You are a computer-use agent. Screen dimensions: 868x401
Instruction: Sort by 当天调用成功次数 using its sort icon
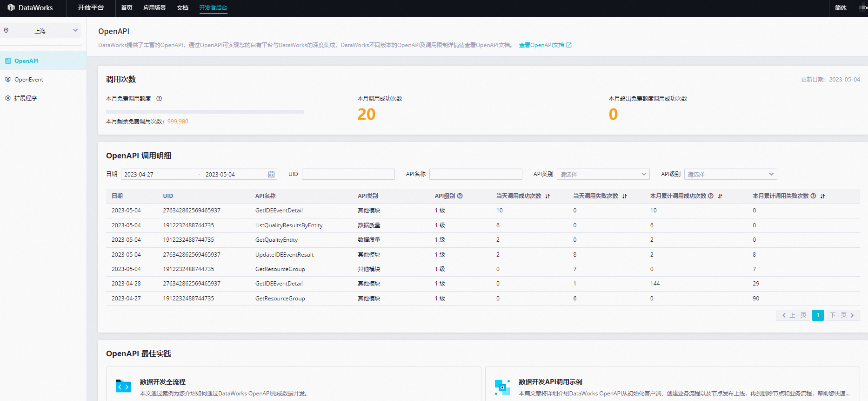tap(548, 196)
